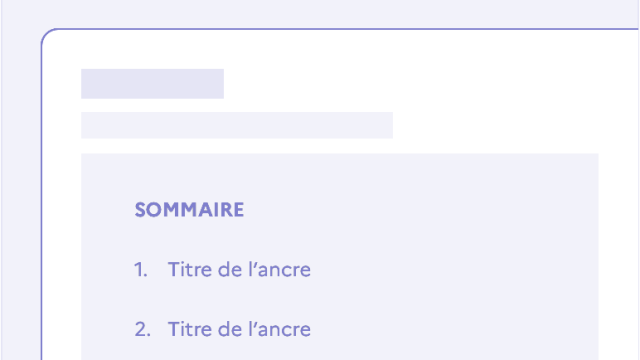The height and width of the screenshot is (360, 640).
Task: Open the first "Titre de l'ancre" link
Action: tap(239, 269)
